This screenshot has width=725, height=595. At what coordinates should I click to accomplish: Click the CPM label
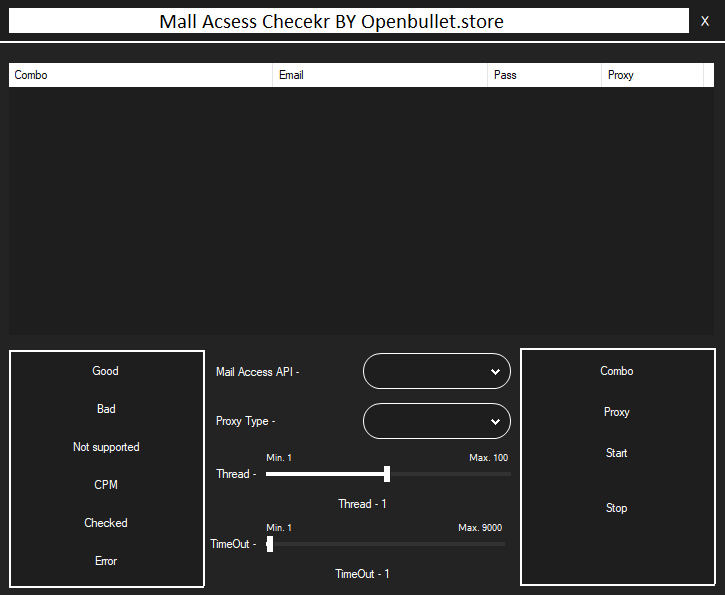click(106, 485)
